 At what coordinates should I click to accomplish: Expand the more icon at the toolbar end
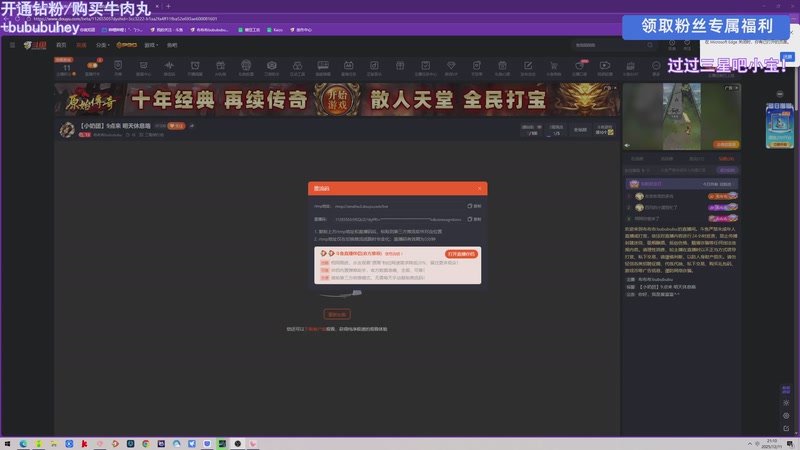[656, 65]
